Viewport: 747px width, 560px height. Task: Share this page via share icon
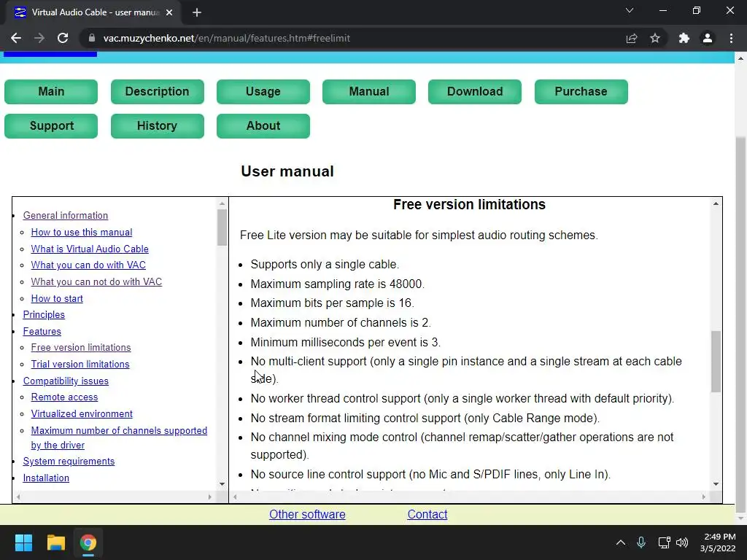(x=632, y=38)
